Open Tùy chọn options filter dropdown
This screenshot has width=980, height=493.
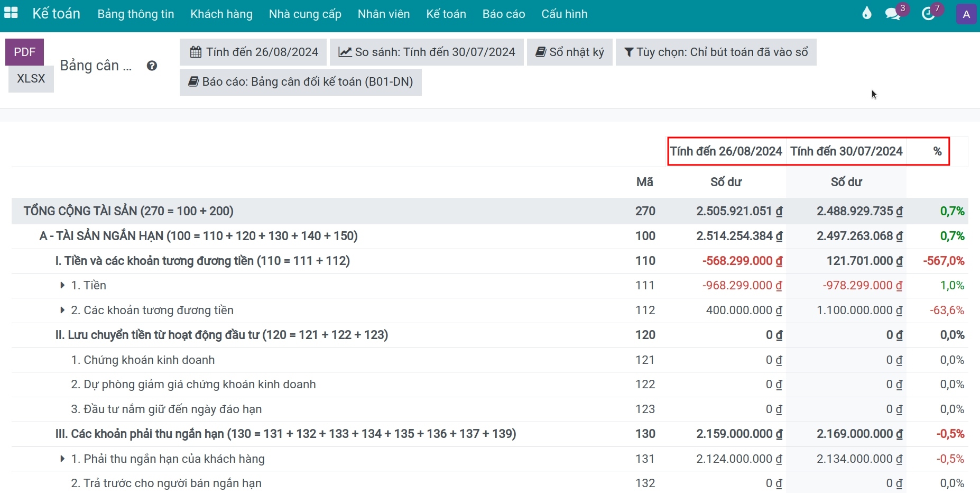point(716,52)
